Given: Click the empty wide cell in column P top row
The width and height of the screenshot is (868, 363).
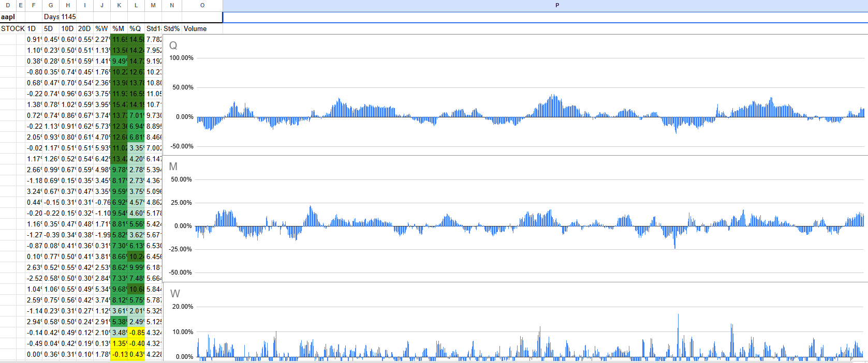Looking at the screenshot, I should click(546, 17).
